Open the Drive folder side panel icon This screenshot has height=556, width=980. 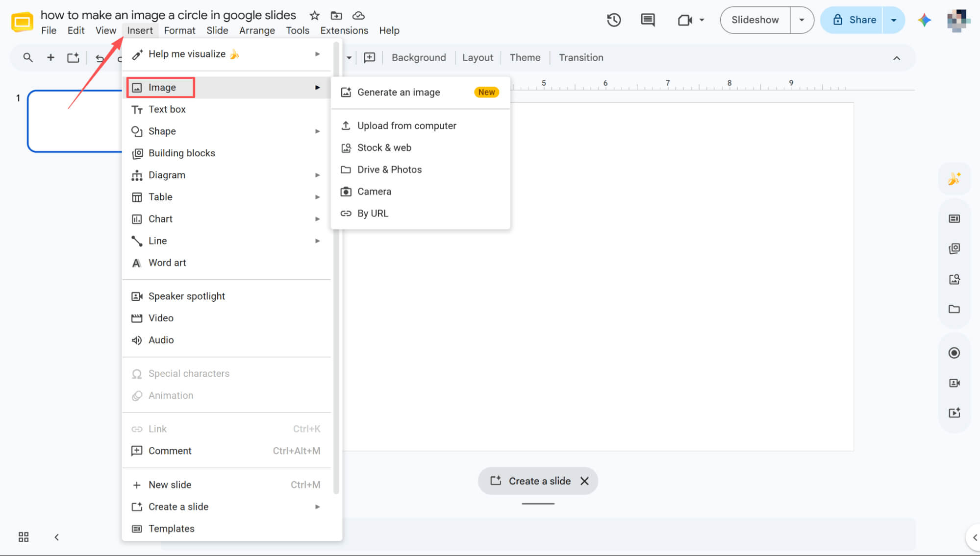(954, 309)
